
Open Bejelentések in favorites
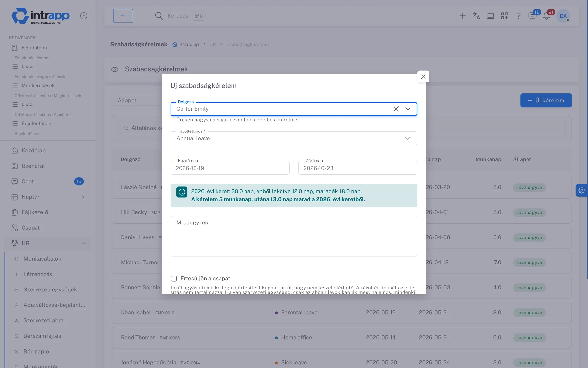pyautogui.click(x=36, y=123)
